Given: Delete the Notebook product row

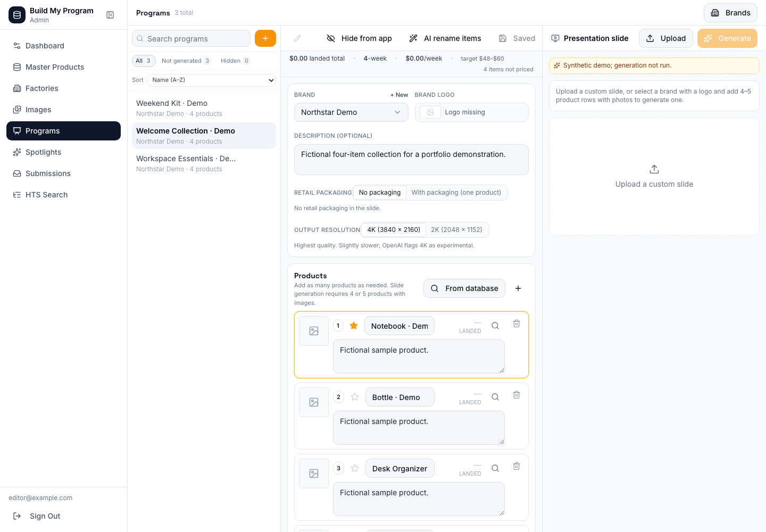Looking at the screenshot, I should (x=517, y=323).
